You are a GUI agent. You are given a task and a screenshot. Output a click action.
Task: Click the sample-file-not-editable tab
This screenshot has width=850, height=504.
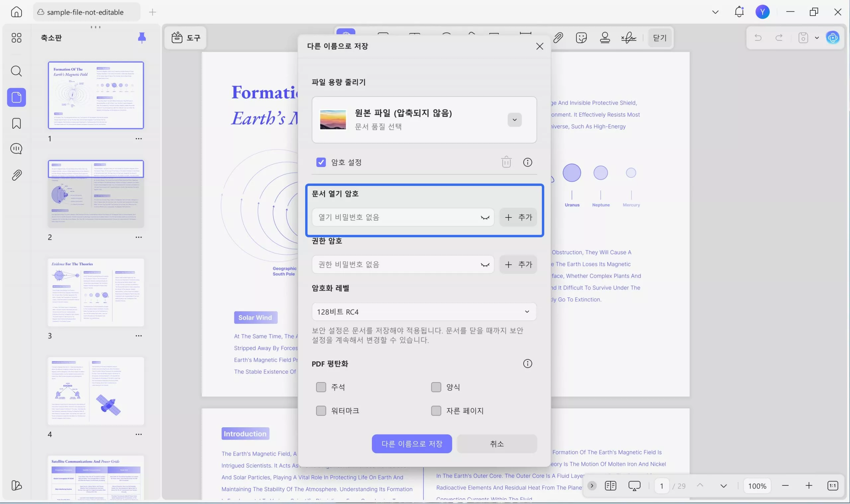pos(85,12)
